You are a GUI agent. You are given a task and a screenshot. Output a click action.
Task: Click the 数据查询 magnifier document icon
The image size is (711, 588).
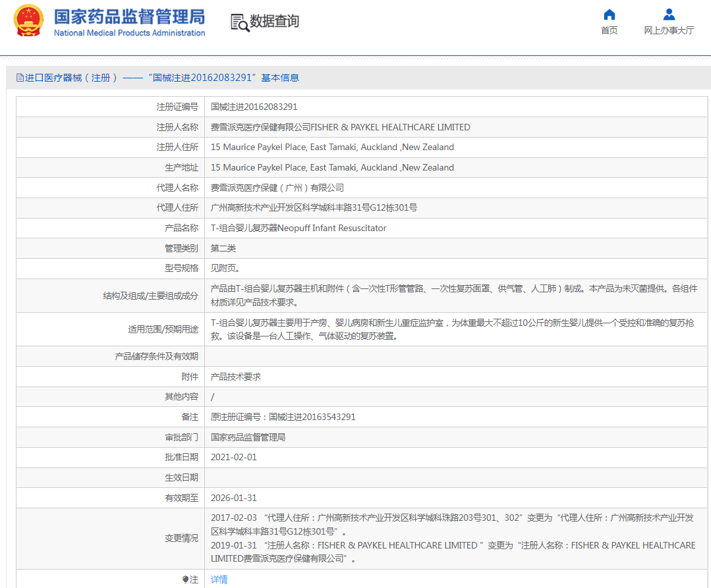240,22
